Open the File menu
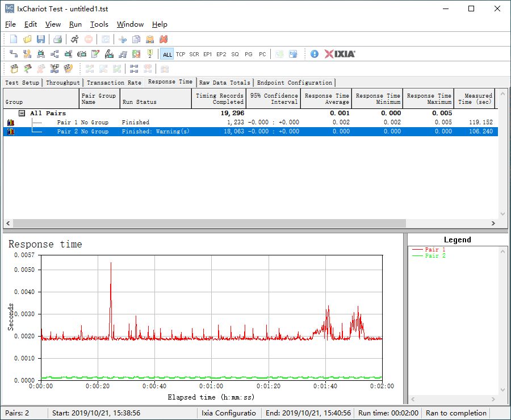 coord(10,24)
